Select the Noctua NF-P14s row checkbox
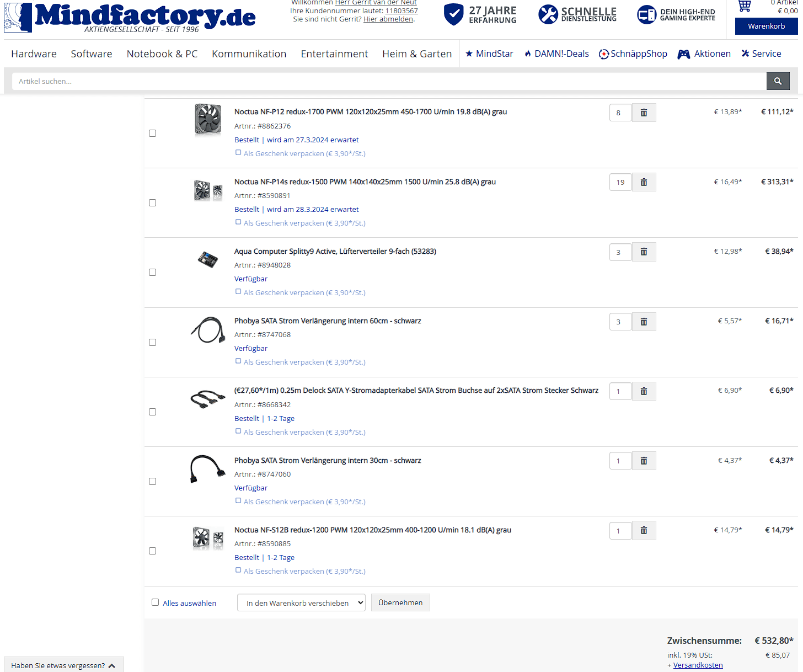The image size is (803, 672). (153, 202)
